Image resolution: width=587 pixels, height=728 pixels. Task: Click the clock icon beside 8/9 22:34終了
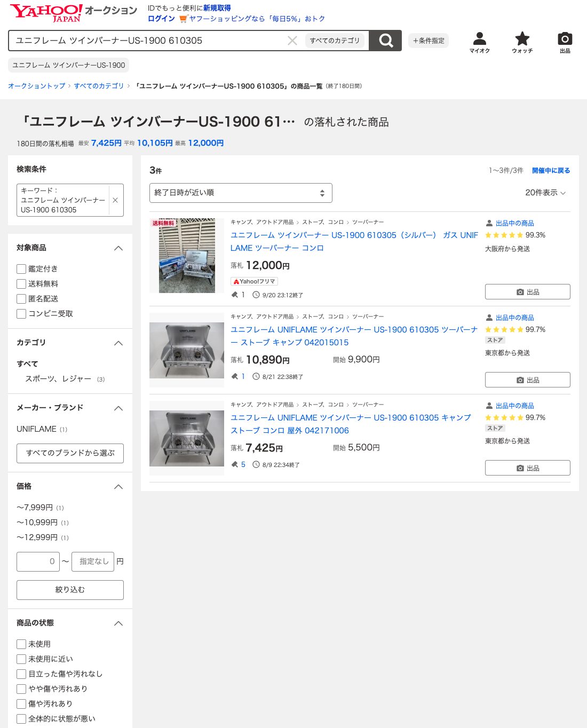[256, 464]
